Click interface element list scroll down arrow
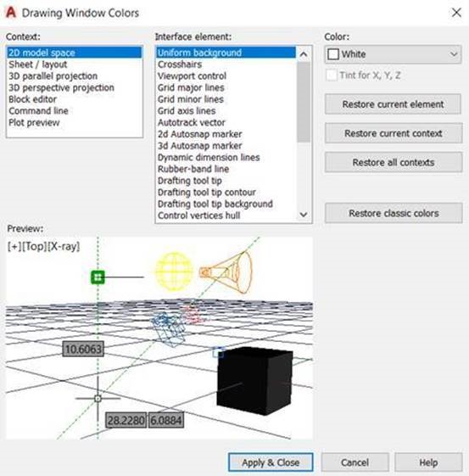Screen dimensions: 469x476 [304, 215]
